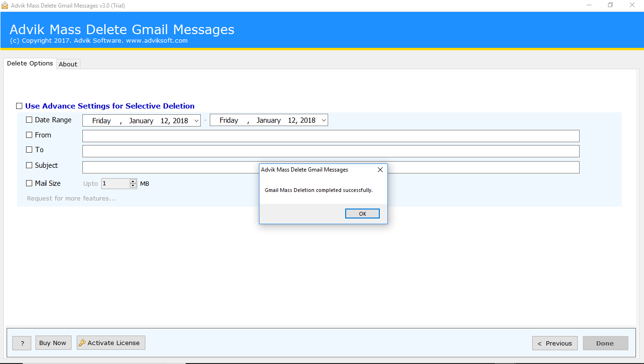The image size is (644, 364).
Task: Open the start date picker dropdown
Action: [197, 120]
